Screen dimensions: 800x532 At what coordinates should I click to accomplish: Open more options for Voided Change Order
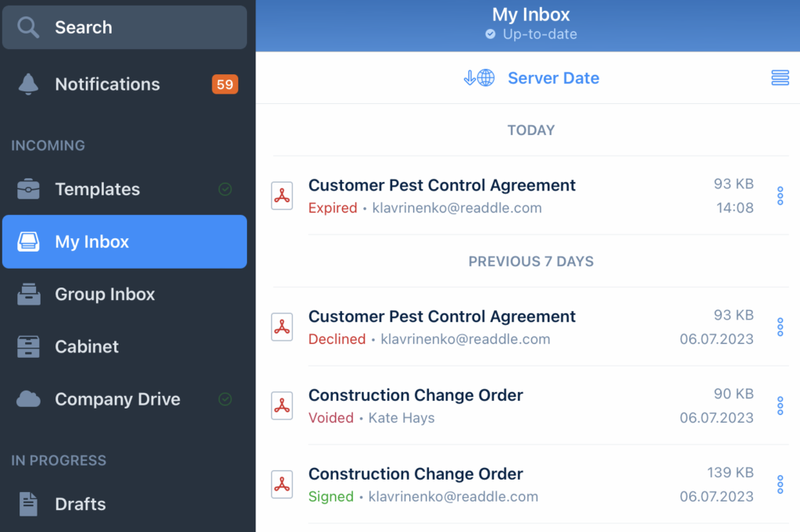click(780, 406)
